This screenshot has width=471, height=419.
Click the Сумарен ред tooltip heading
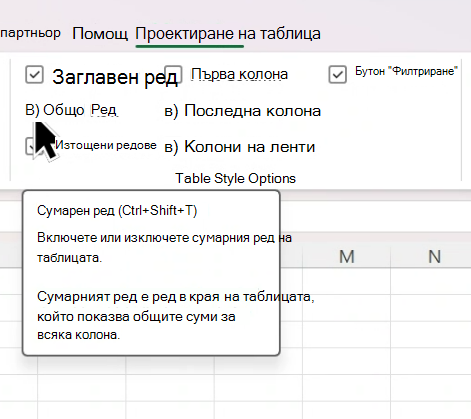click(x=117, y=211)
